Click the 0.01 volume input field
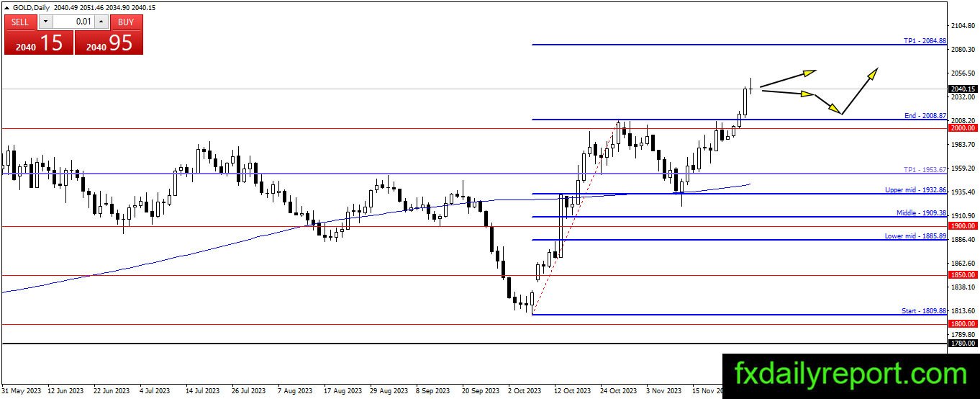Screen dimensions: 980x399 (x=73, y=22)
